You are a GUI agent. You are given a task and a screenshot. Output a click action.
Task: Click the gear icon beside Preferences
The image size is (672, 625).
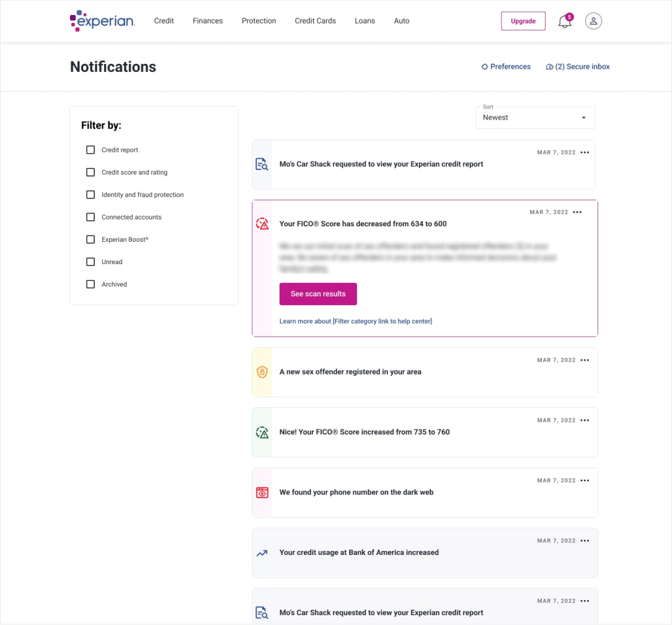click(484, 67)
